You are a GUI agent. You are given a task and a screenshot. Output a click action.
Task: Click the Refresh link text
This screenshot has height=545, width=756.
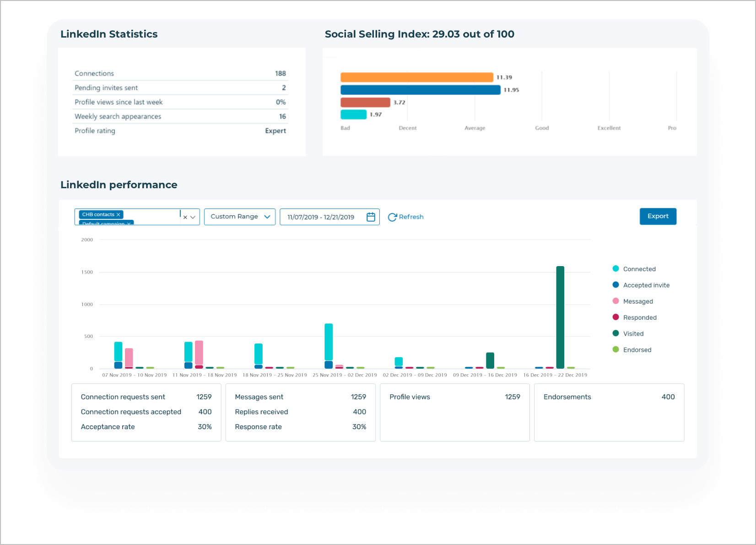pos(411,217)
